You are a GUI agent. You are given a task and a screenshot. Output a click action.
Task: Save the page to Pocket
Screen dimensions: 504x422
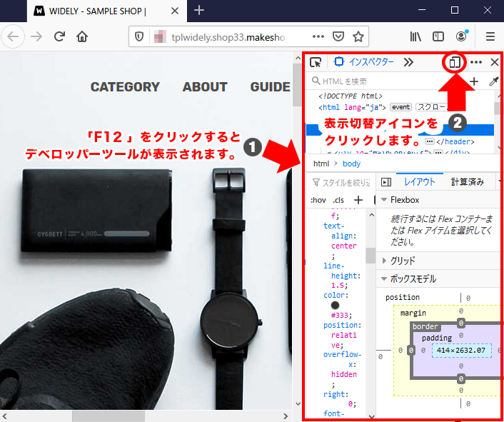pyautogui.click(x=338, y=36)
